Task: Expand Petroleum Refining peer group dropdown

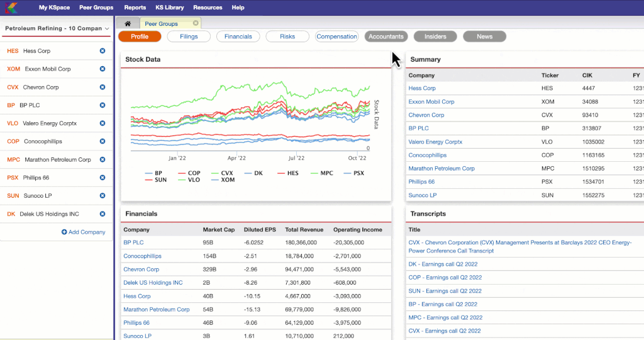Action: click(107, 29)
